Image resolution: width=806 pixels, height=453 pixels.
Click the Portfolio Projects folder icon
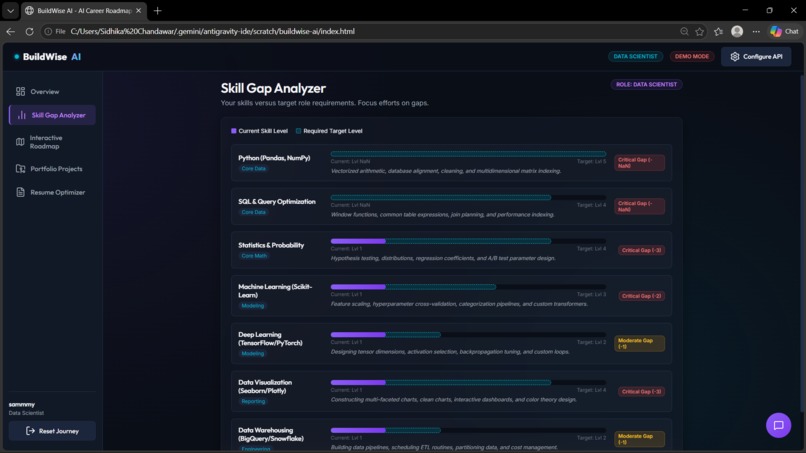pyautogui.click(x=21, y=169)
